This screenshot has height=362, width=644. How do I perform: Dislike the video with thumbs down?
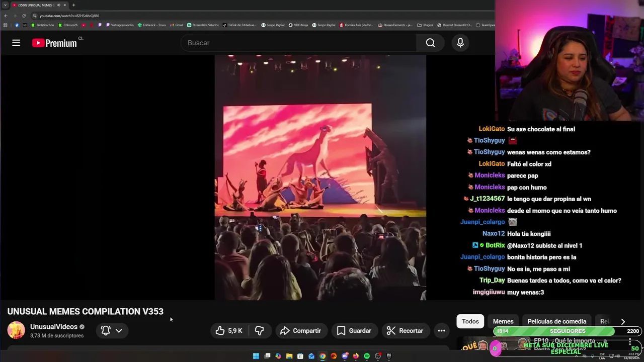tap(260, 330)
